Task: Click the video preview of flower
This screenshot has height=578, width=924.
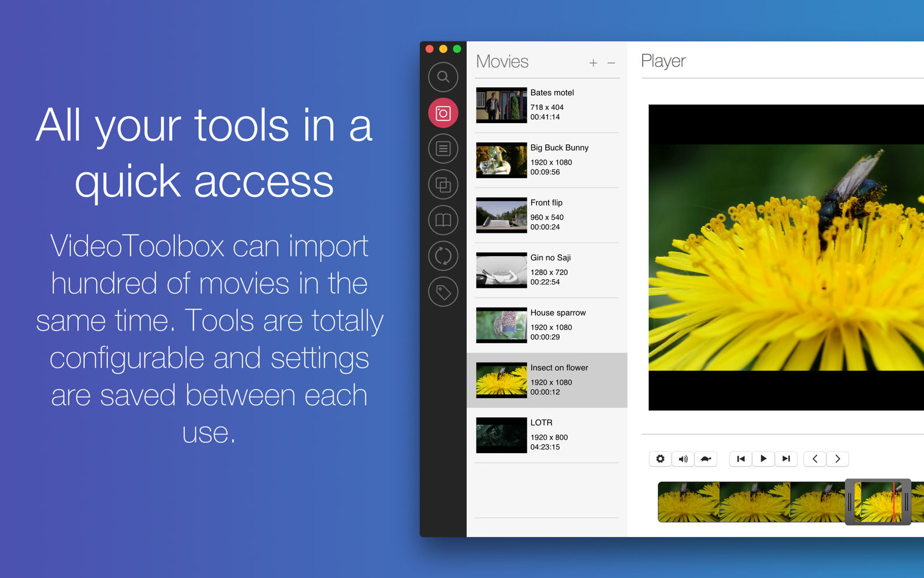Action: (786, 257)
